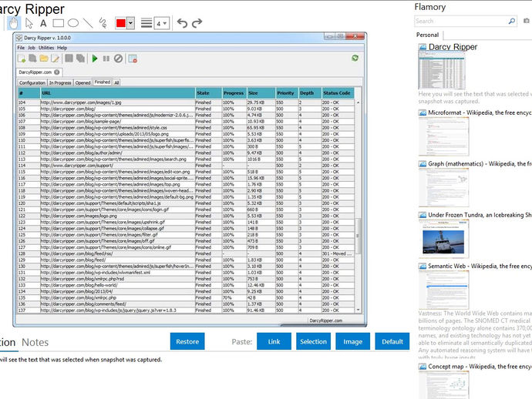This screenshot has height=399, width=532.
Task: Open the File menu in Darcy Ripper
Action: click(x=21, y=48)
